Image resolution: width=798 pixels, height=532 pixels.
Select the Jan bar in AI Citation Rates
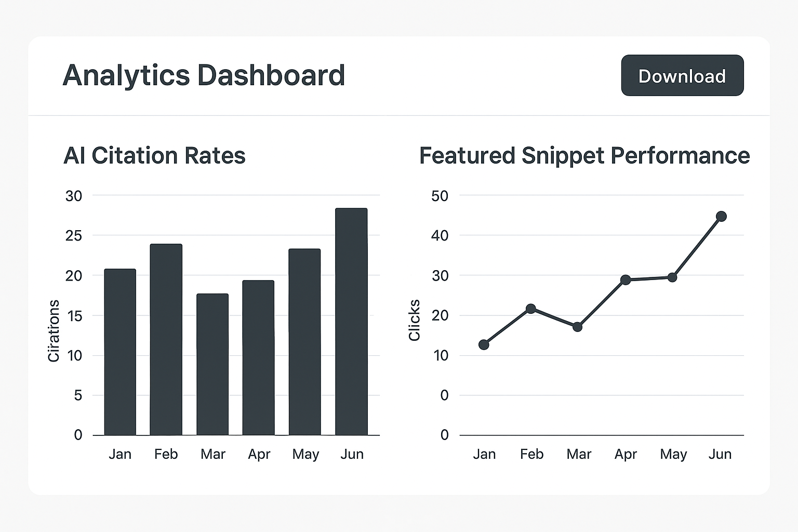click(120, 351)
